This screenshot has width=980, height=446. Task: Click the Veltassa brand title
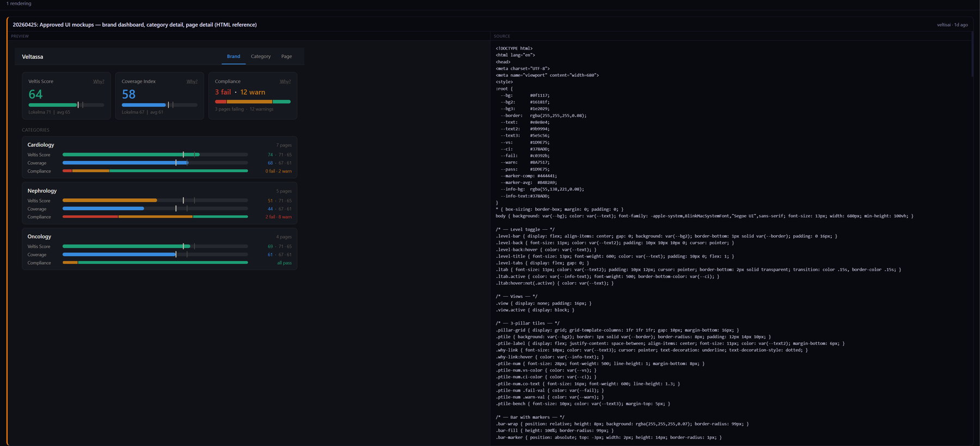coord(32,57)
